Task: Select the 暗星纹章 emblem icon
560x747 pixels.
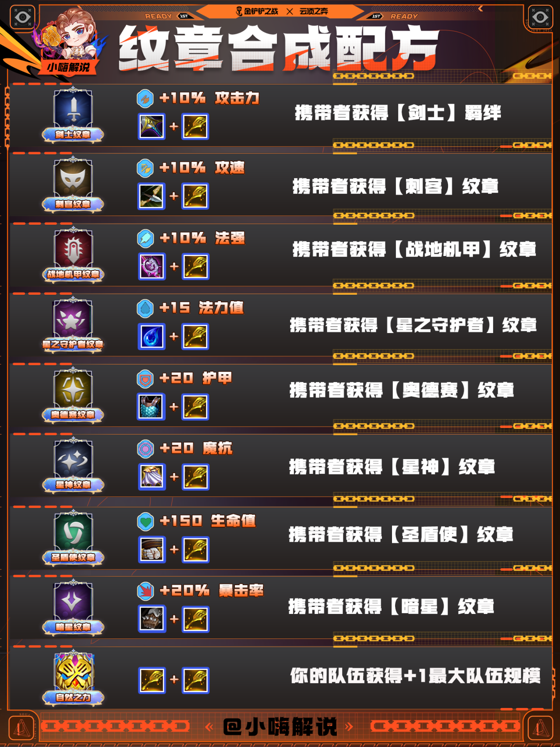Action: (73, 607)
